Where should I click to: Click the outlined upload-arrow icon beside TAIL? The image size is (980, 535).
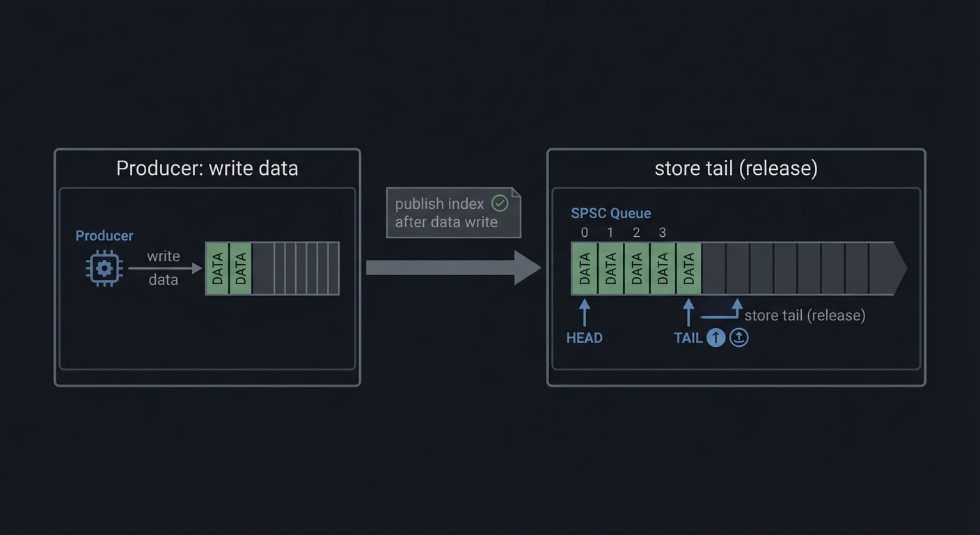pyautogui.click(x=738, y=337)
